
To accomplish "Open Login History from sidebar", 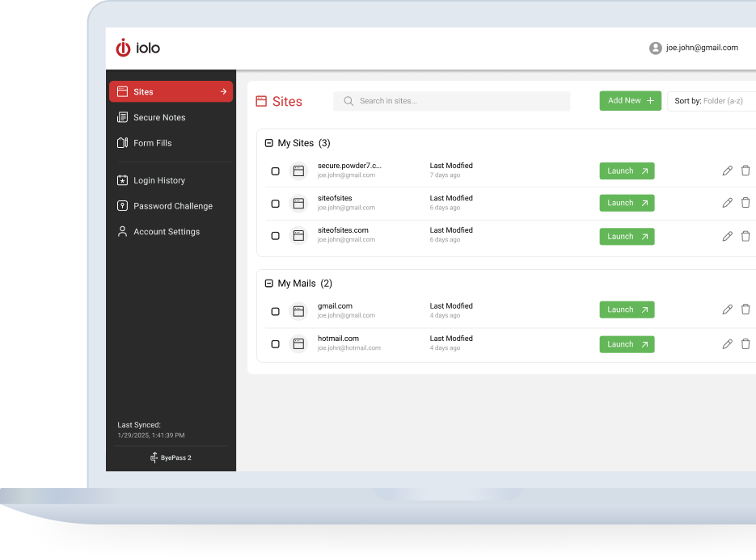I will click(159, 180).
